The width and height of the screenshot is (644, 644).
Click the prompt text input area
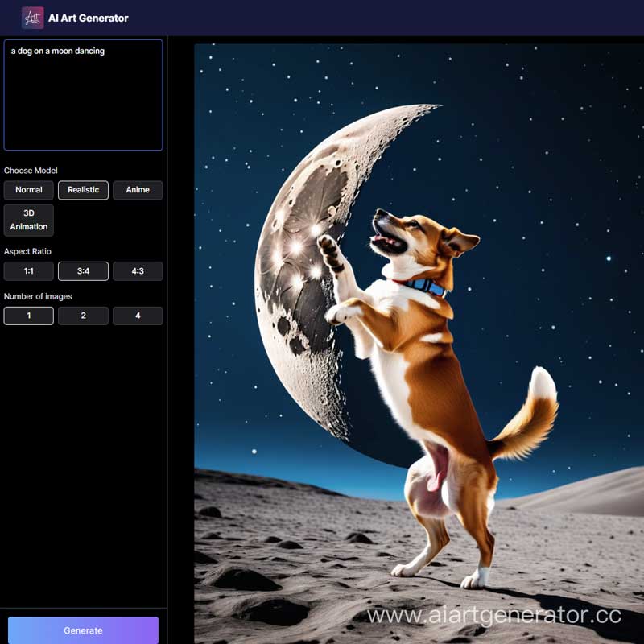point(83,95)
